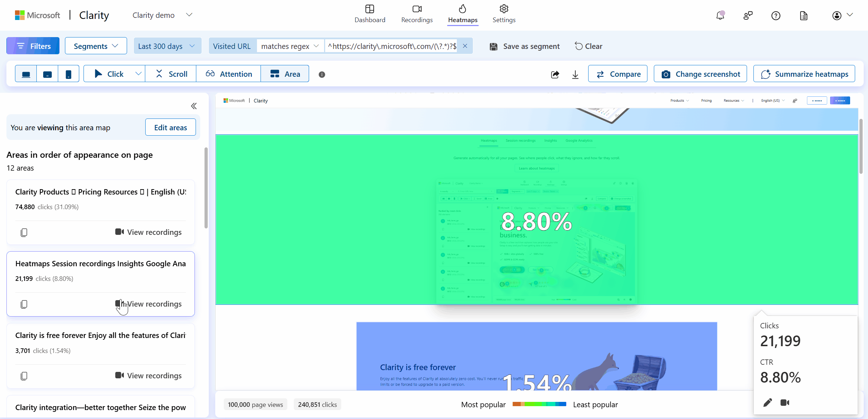Screen dimensions: 868x419
Task: Expand the Segments dropdown filter
Action: click(x=95, y=46)
